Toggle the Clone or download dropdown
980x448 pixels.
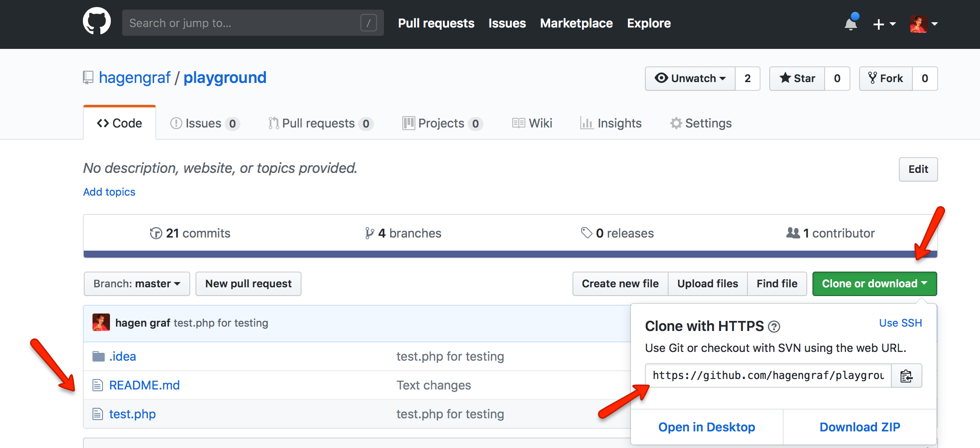coord(874,284)
